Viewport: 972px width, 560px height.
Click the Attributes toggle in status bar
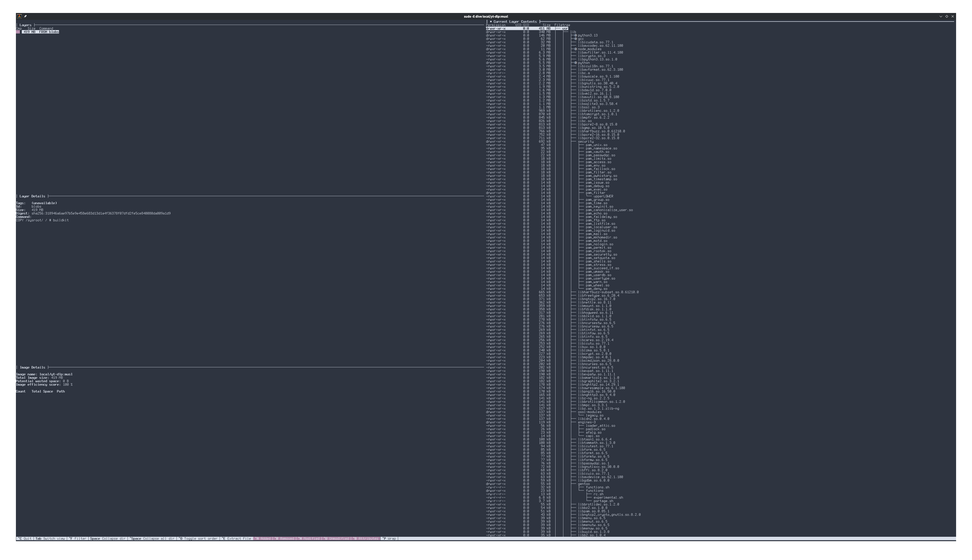[366, 538]
